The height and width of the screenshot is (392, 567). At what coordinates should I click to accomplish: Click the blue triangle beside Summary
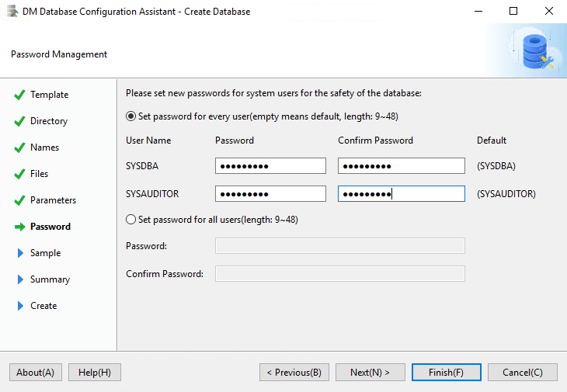coord(20,279)
